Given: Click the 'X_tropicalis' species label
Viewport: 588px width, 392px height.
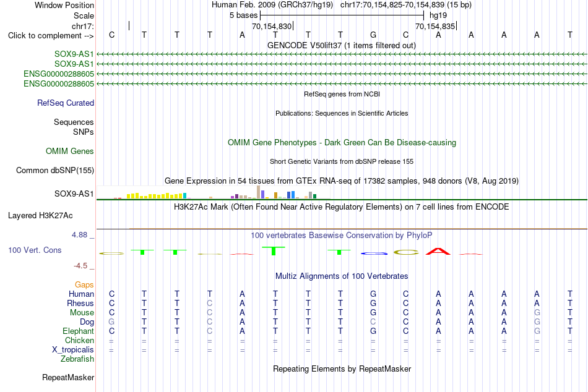Looking at the screenshot, I should pyautogui.click(x=73, y=350).
